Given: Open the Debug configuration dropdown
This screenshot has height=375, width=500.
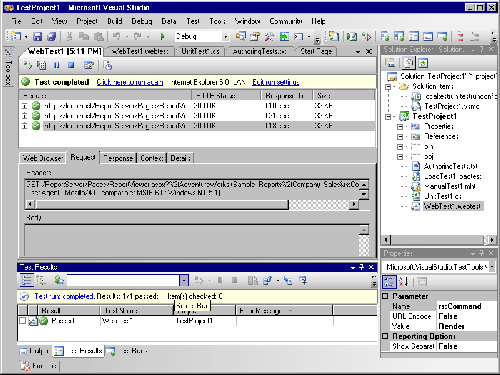Looking at the screenshot, I should coord(226,37).
